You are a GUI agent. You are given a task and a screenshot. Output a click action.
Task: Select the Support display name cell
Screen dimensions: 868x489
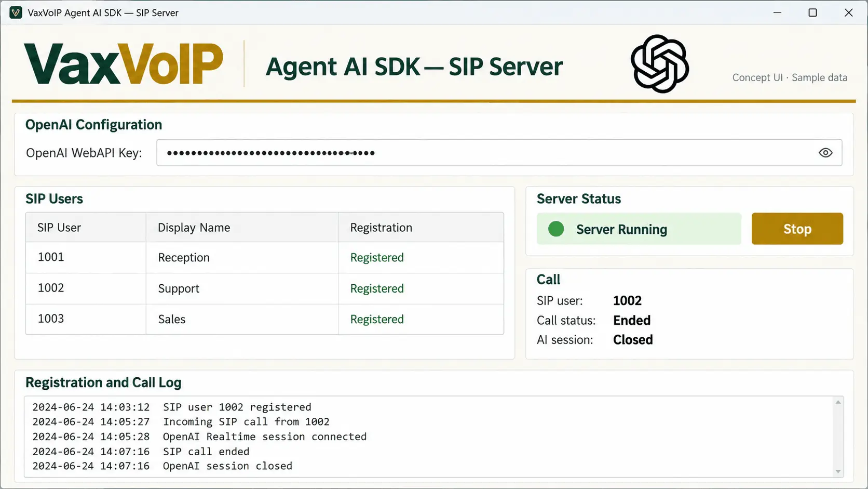point(242,288)
